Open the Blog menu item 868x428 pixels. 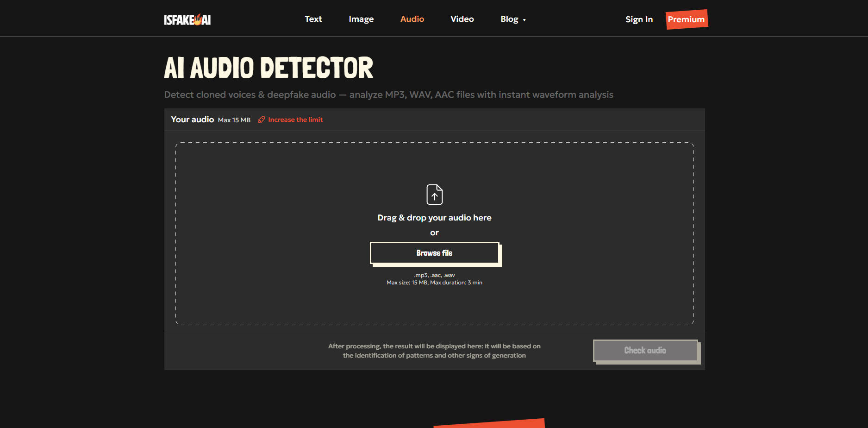click(509, 19)
